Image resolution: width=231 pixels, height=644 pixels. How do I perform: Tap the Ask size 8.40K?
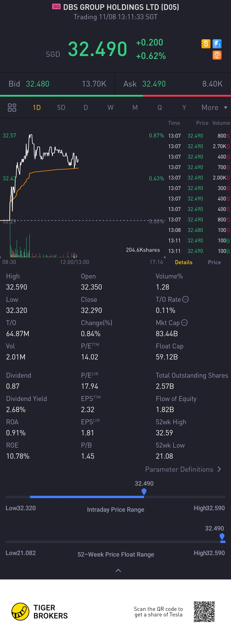pyautogui.click(x=212, y=84)
